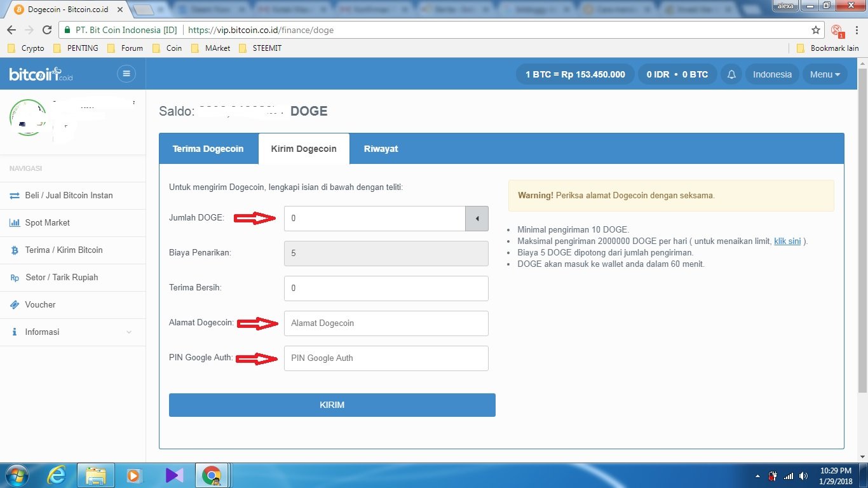868x488 pixels.
Task: Click the 0 IDR • 0 BTC balance badge
Action: click(677, 74)
